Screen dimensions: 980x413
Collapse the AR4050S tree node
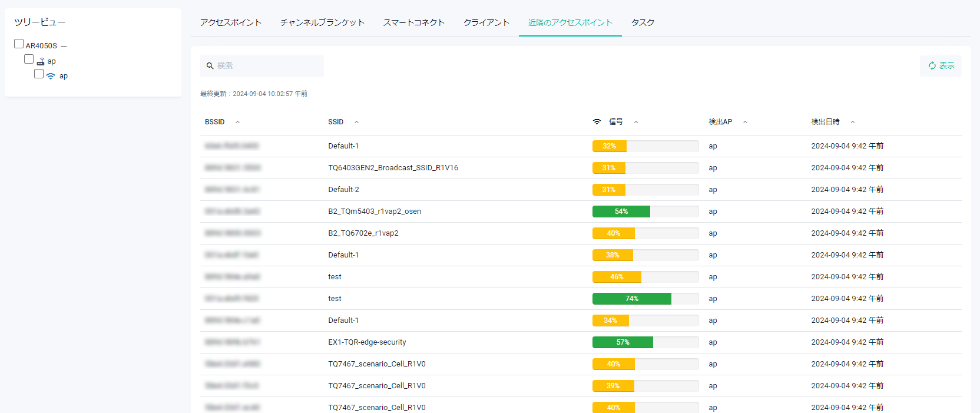(x=64, y=46)
